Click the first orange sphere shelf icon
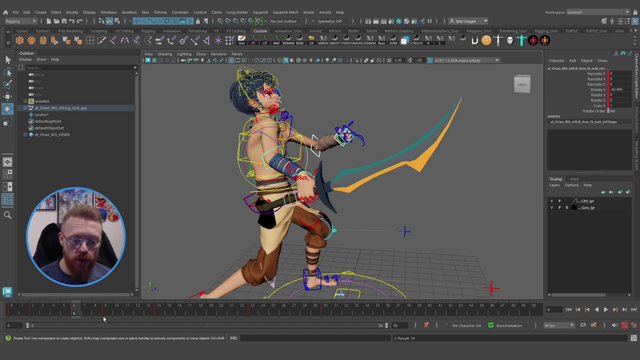Screen dimensions: 640x360 click(20, 40)
